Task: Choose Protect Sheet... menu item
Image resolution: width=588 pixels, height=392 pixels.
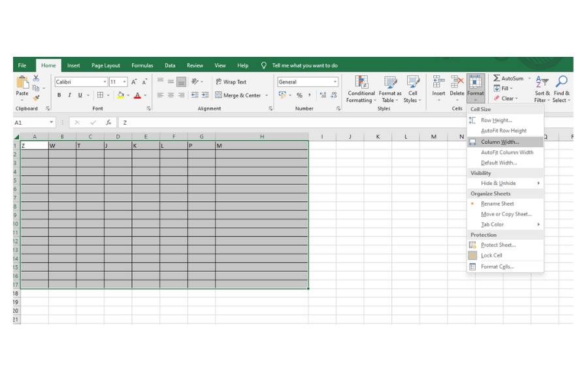Action: point(505,245)
